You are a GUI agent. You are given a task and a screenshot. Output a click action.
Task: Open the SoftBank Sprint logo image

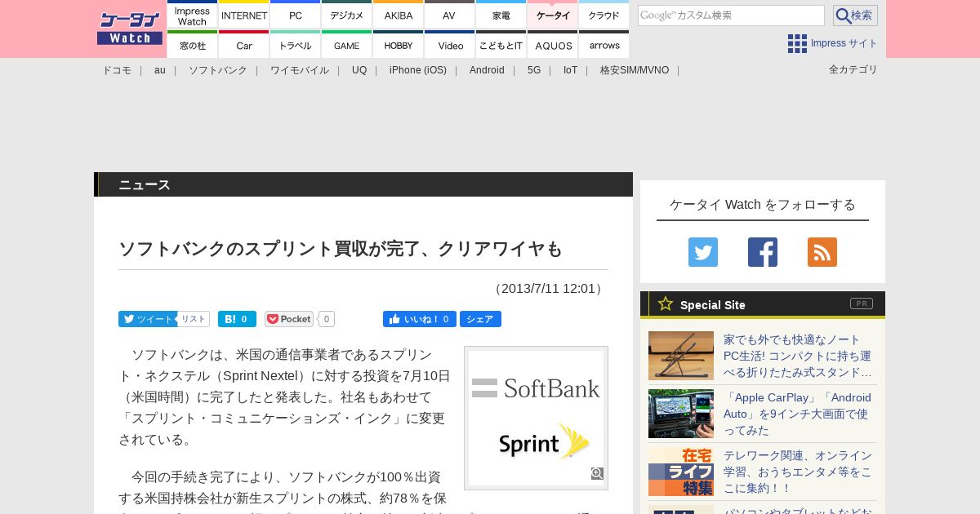tap(536, 418)
